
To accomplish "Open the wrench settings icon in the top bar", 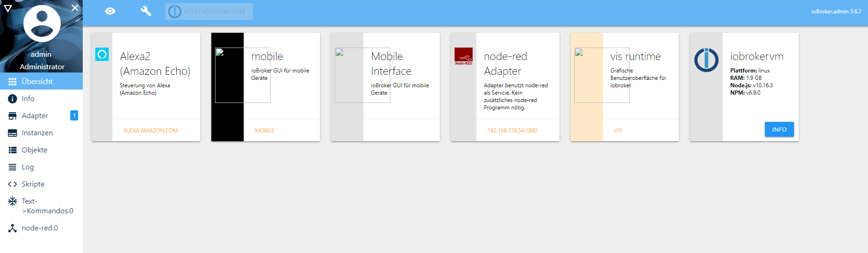I will tap(146, 11).
